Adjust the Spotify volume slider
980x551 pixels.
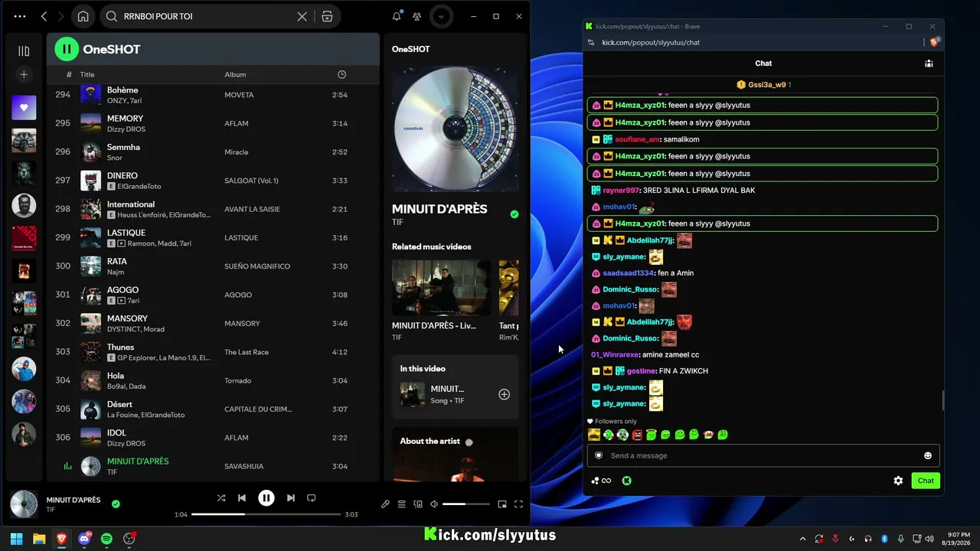[466, 504]
